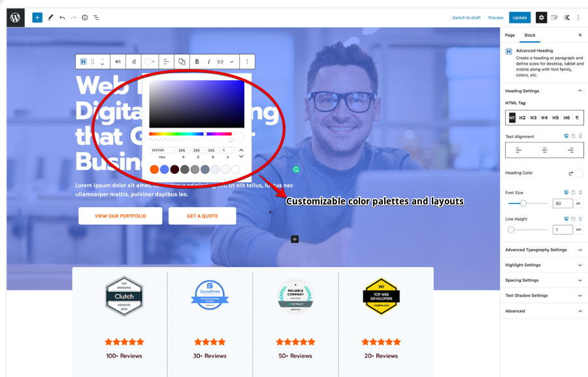The image size is (588, 377).
Task: Click the Hue slider in color picker
Action: 191,134
